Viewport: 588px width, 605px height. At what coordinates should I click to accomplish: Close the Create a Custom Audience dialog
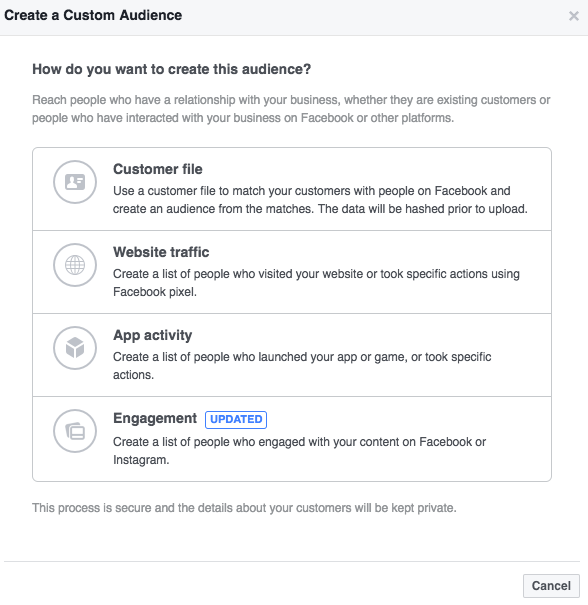coord(574,16)
